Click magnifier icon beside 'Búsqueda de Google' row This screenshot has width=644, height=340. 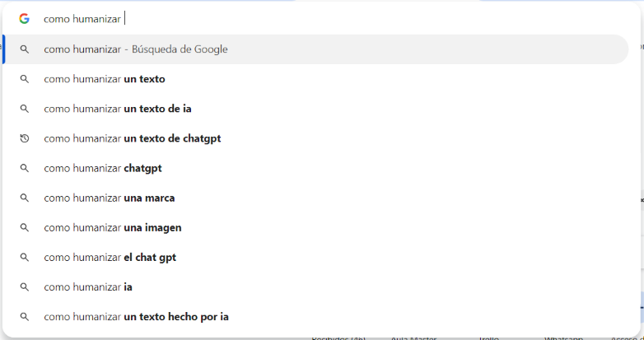pyautogui.click(x=25, y=49)
